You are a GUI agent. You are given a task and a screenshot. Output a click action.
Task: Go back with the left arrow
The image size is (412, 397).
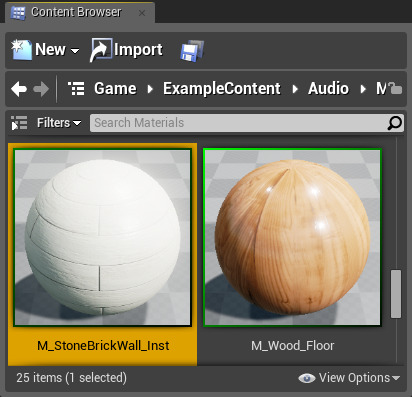click(19, 89)
